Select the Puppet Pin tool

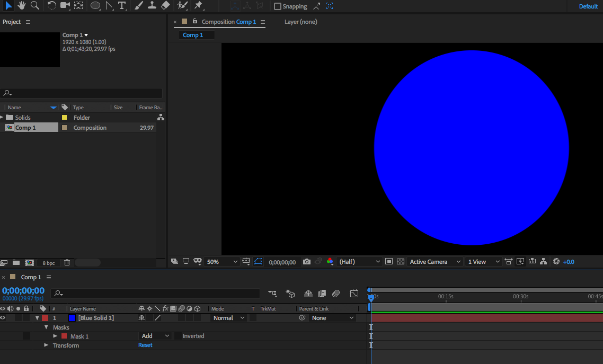click(199, 6)
